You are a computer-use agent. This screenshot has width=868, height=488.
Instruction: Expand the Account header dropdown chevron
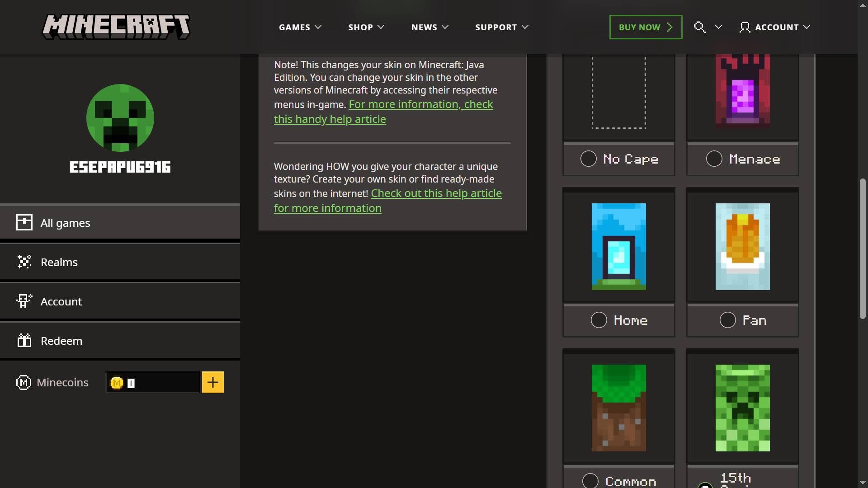click(807, 27)
